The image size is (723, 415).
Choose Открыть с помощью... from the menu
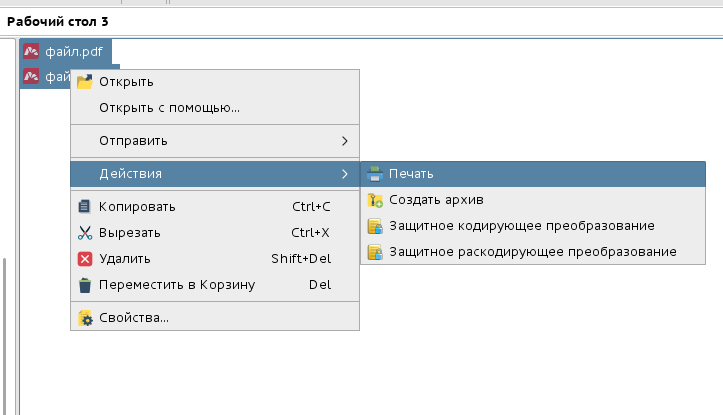pos(169,107)
